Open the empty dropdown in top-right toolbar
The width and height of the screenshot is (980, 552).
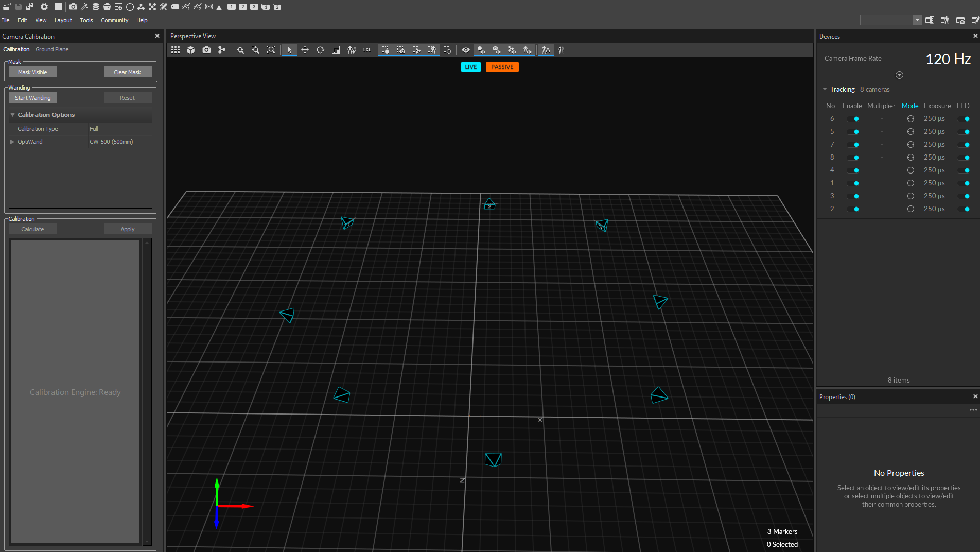tap(917, 20)
